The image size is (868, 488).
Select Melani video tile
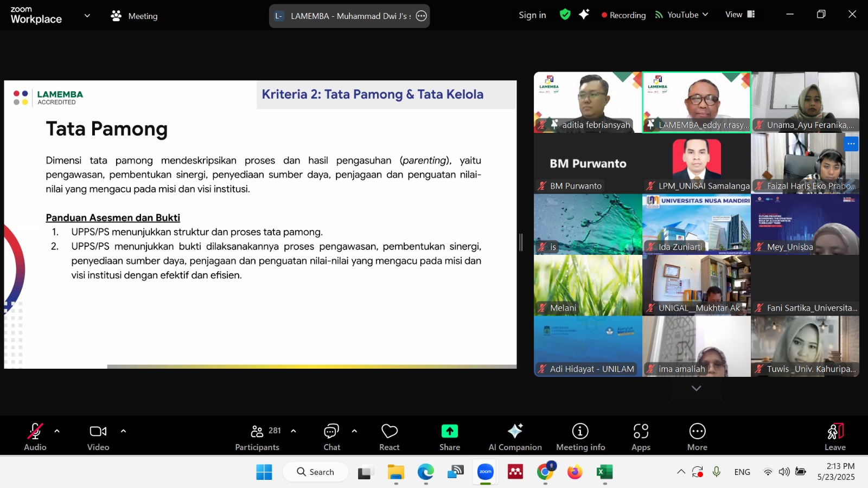588,285
